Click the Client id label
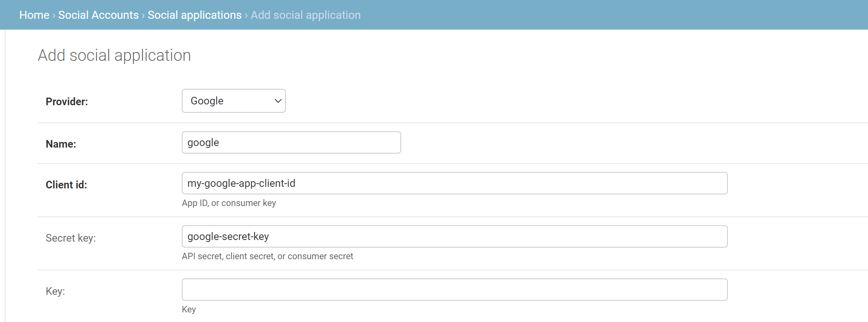 [x=66, y=184]
